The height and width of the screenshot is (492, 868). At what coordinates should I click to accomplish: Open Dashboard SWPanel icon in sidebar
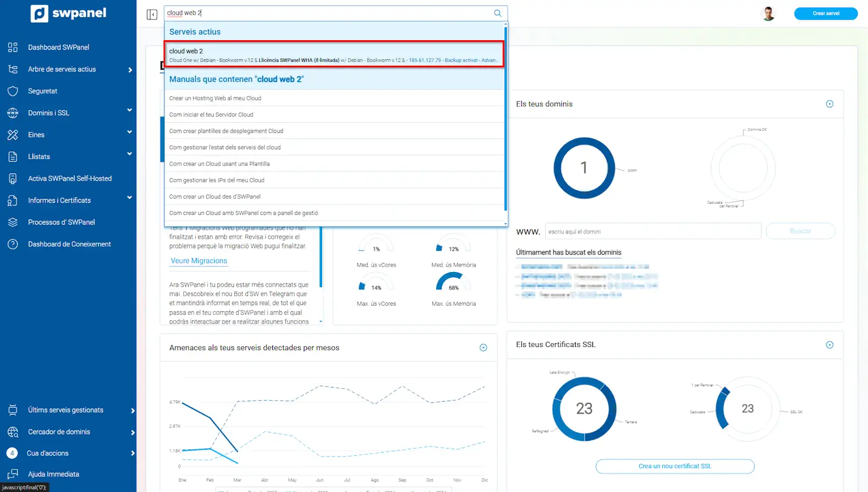click(13, 47)
